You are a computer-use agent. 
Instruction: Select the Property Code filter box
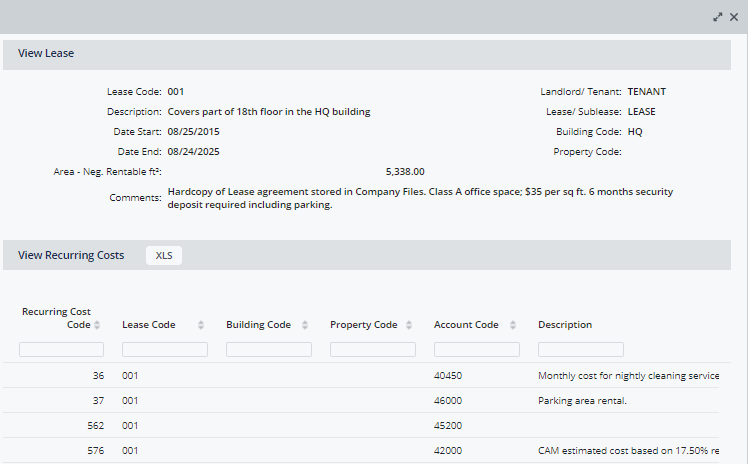pyautogui.click(x=373, y=350)
